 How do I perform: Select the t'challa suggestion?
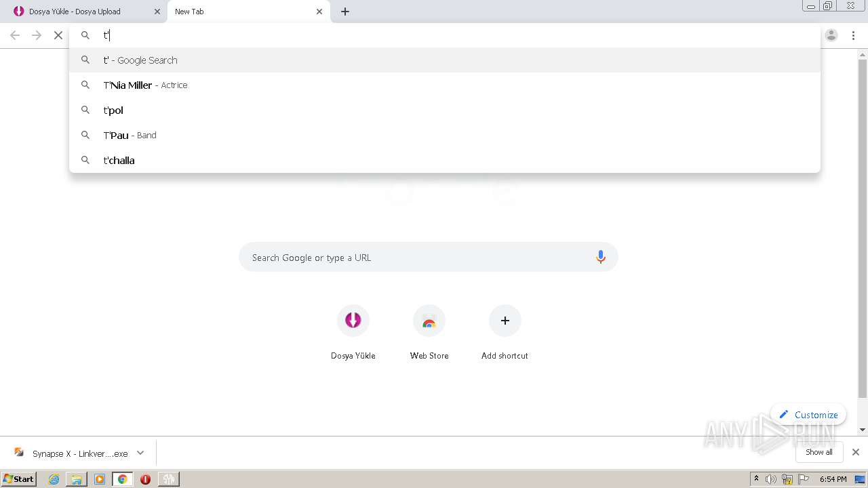(445, 160)
